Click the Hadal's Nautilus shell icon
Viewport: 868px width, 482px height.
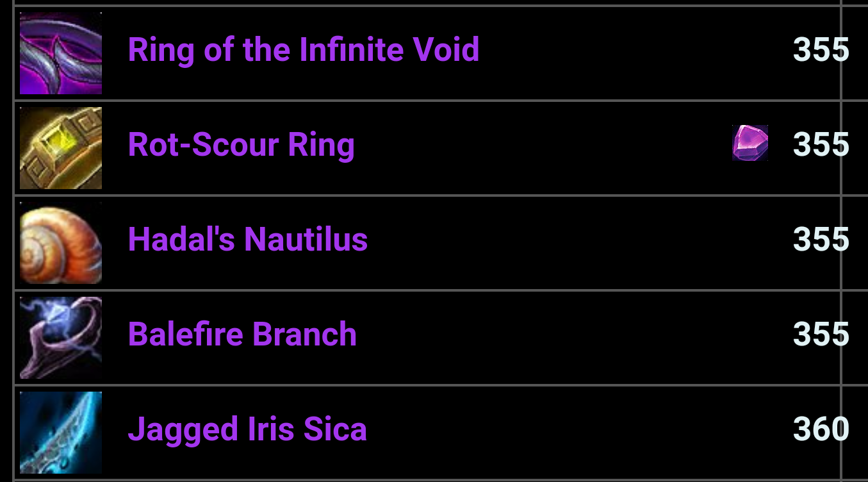click(61, 243)
